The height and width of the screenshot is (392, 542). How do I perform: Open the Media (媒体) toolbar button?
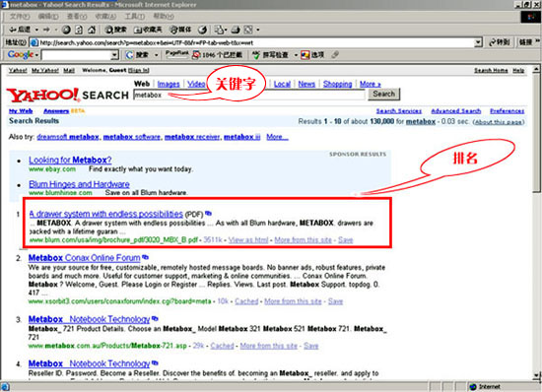(180, 30)
